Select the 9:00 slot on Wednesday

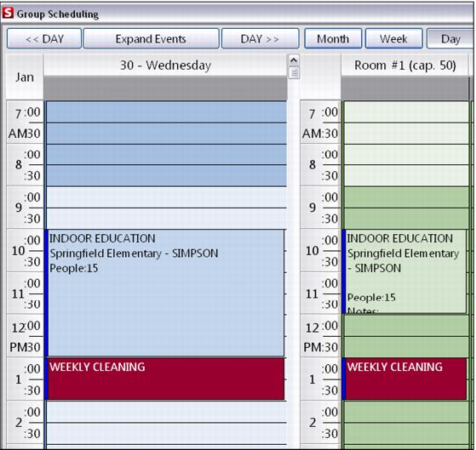pos(166,197)
